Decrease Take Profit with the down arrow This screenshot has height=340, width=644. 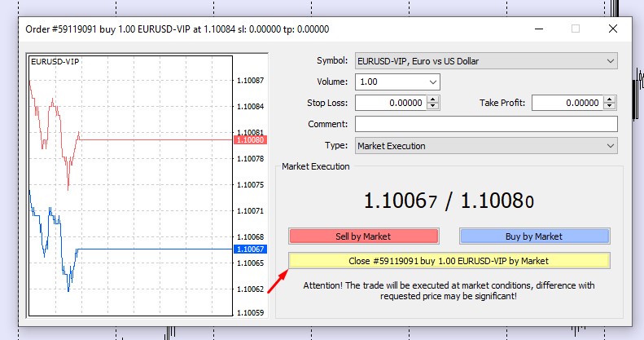tap(610, 107)
